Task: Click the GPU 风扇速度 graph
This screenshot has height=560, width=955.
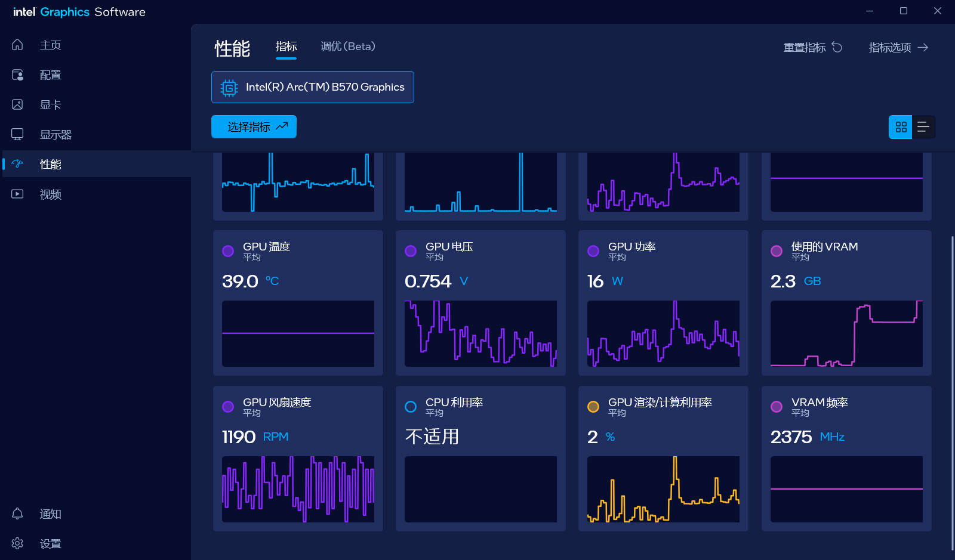Action: click(298, 489)
